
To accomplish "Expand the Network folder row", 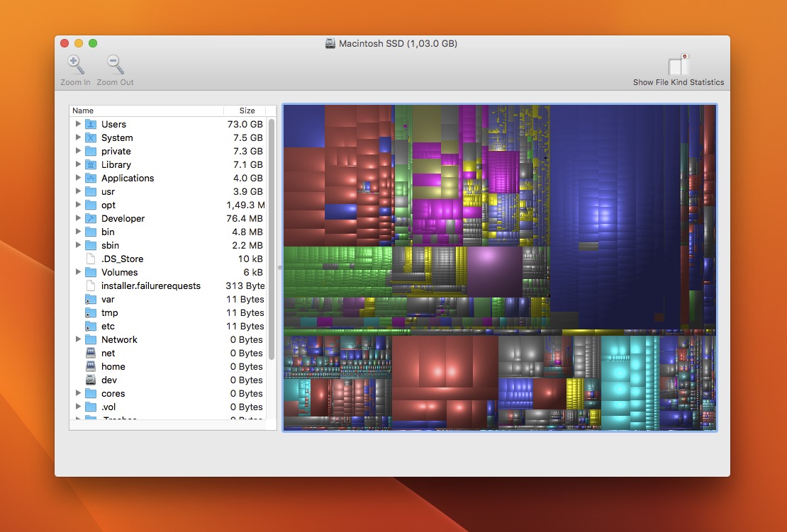I will (78, 339).
